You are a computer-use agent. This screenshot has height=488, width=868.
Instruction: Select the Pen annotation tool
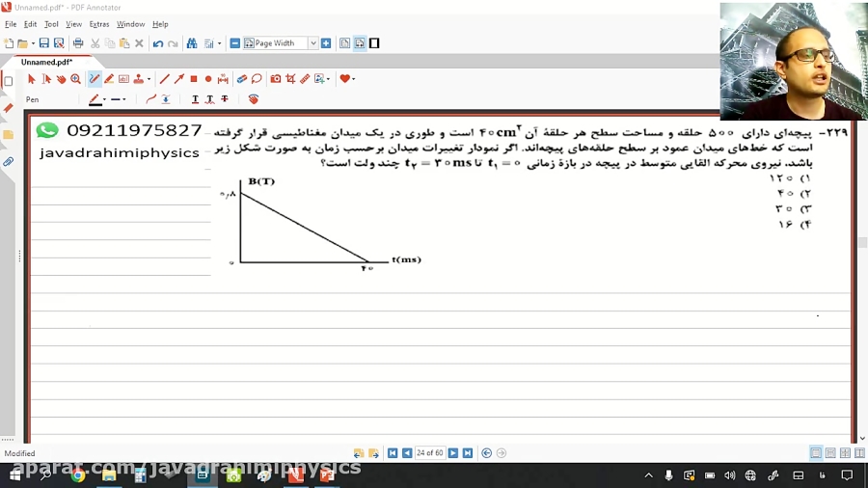point(95,79)
